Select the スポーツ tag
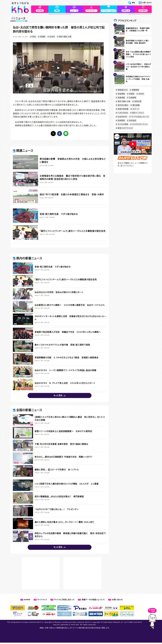Viewport: 162px width, 644px height. (135, 109)
